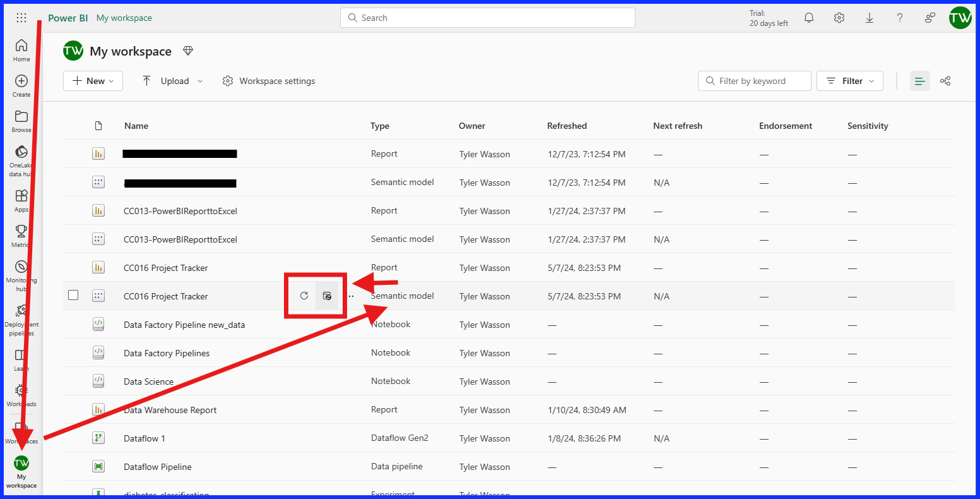980x499 pixels.
Task: Schedule refresh icon on CC016 semantic model
Action: point(327,296)
